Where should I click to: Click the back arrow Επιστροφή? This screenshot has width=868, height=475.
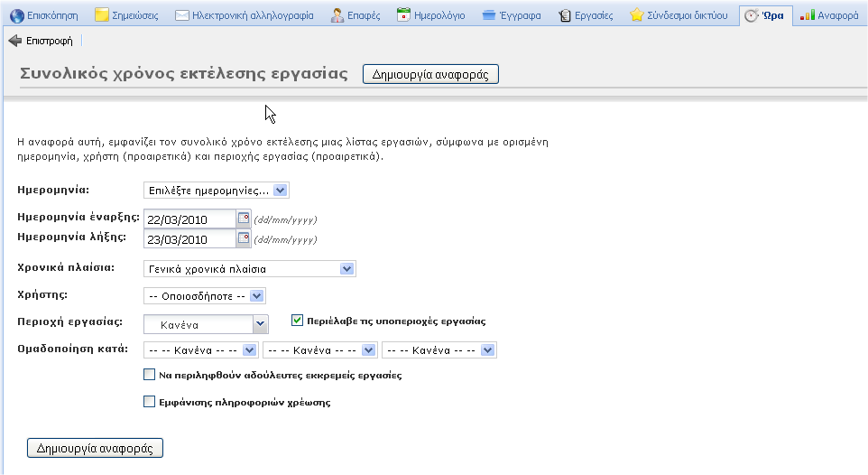pos(14,41)
